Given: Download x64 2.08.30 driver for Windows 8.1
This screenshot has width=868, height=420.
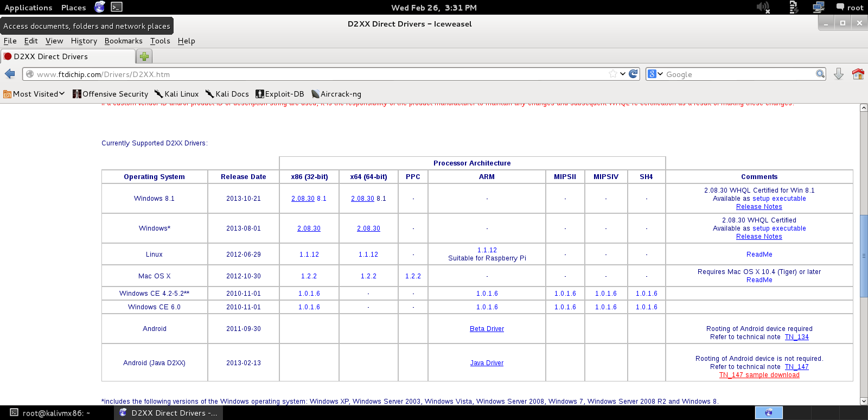Looking at the screenshot, I should (362, 199).
